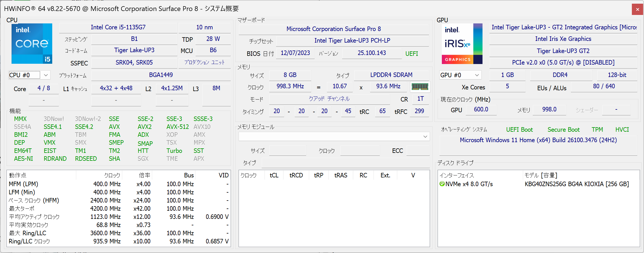The width and height of the screenshot is (644, 253).
Task: Click the Secure Boot indicator
Action: coord(563,130)
